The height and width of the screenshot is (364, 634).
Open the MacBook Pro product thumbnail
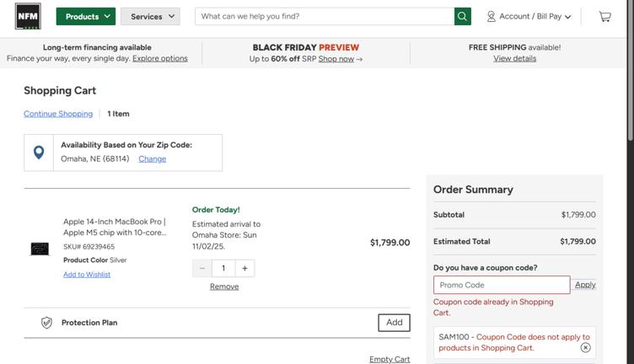[40, 249]
